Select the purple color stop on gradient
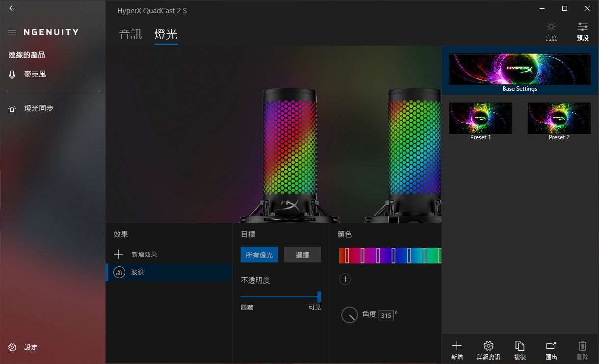The width and height of the screenshot is (599, 364). pyautogui.click(x=378, y=256)
